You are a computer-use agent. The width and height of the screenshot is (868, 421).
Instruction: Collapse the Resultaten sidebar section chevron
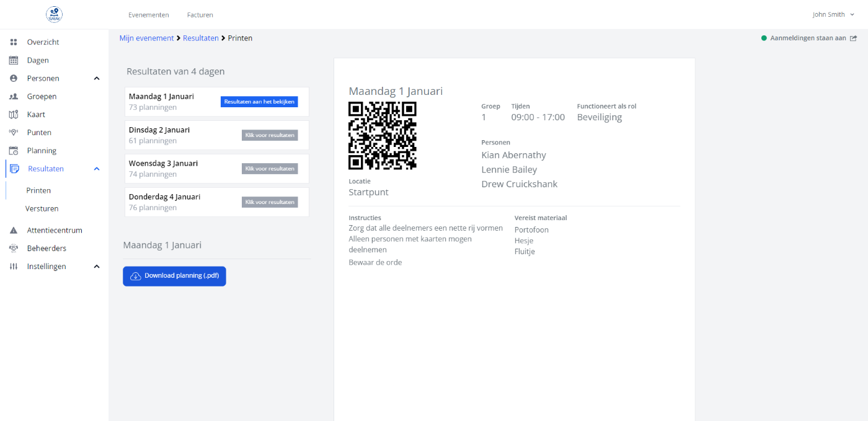tap(97, 169)
